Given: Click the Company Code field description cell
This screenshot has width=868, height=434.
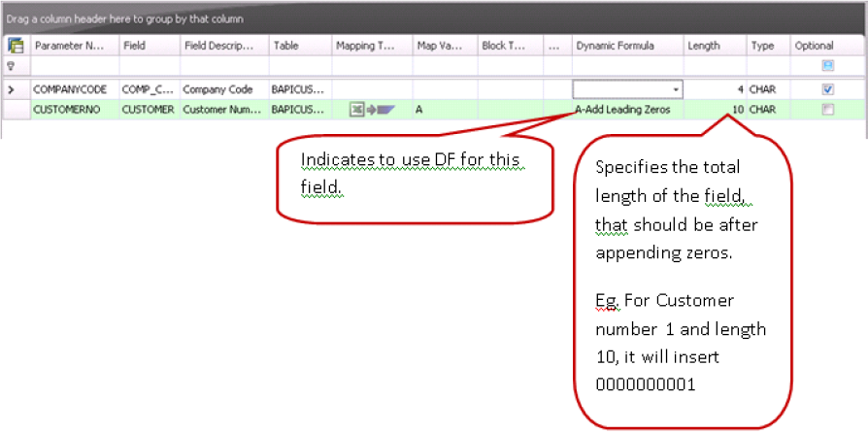Looking at the screenshot, I should pyautogui.click(x=222, y=89).
